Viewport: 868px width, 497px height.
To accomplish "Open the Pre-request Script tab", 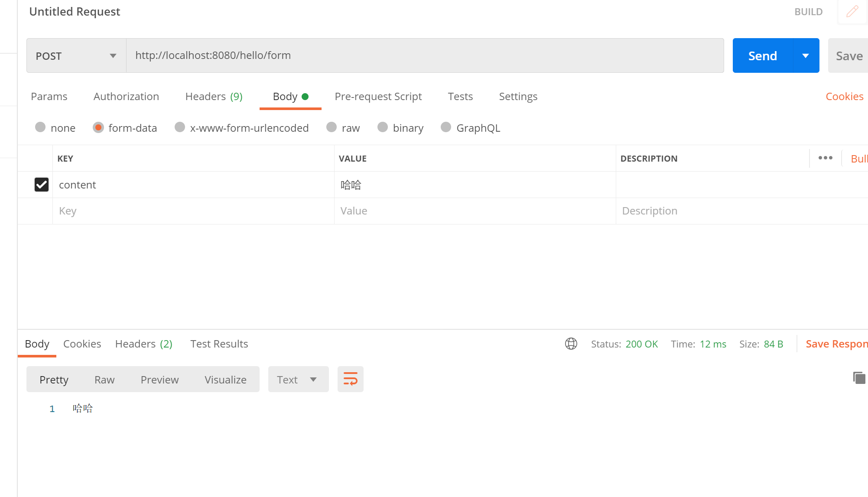I will click(378, 96).
